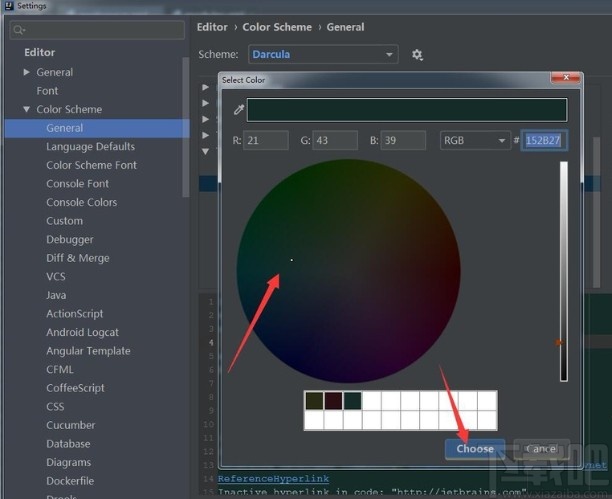Click the eyedropper color picker icon
The width and height of the screenshot is (612, 499).
[x=238, y=110]
